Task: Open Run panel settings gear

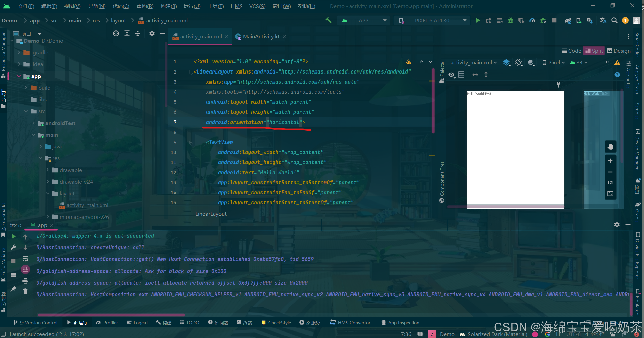Action: coord(617,225)
